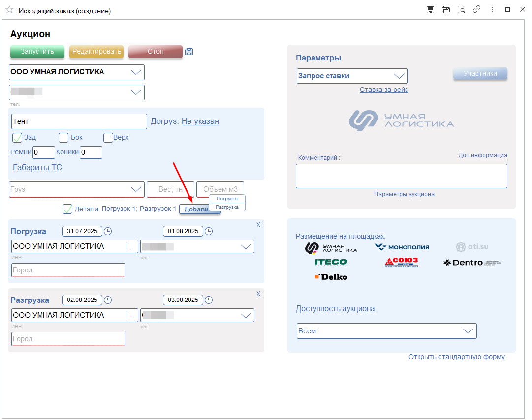Toggle the Зад loading checkbox
The width and height of the screenshot is (532, 420).
coord(17,138)
